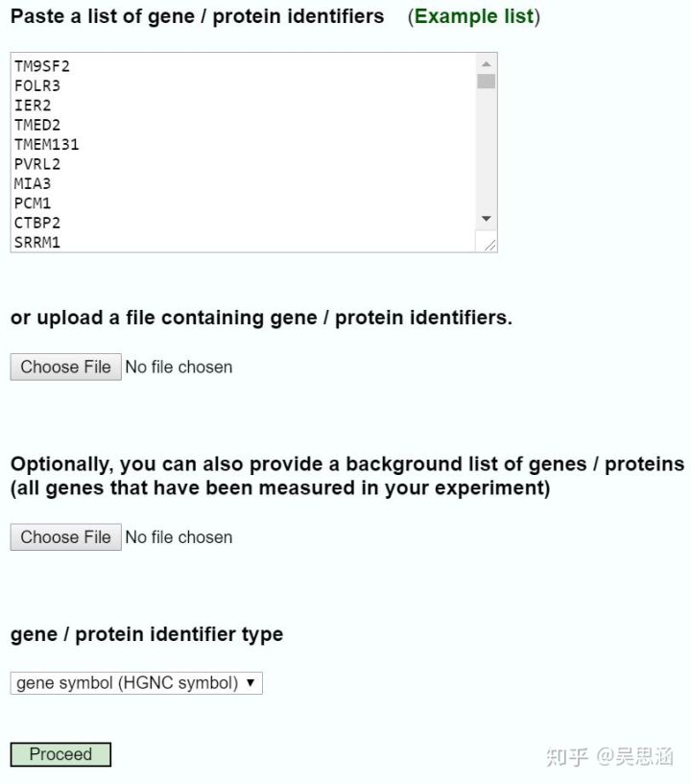Image resolution: width=691 pixels, height=784 pixels.
Task: Click the FOLR3 entry in the list
Action: 37,86
